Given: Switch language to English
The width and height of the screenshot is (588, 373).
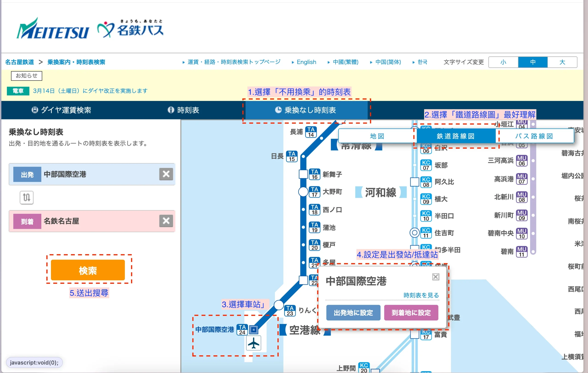Looking at the screenshot, I should pyautogui.click(x=306, y=62).
